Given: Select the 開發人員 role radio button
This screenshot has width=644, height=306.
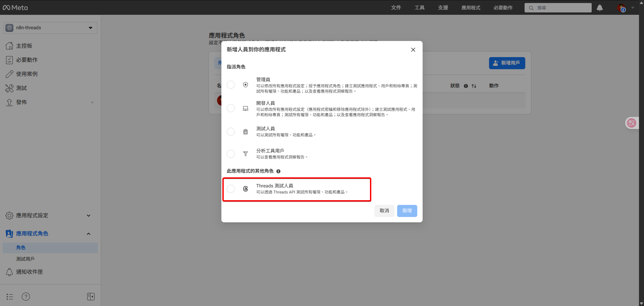Looking at the screenshot, I should (x=231, y=108).
